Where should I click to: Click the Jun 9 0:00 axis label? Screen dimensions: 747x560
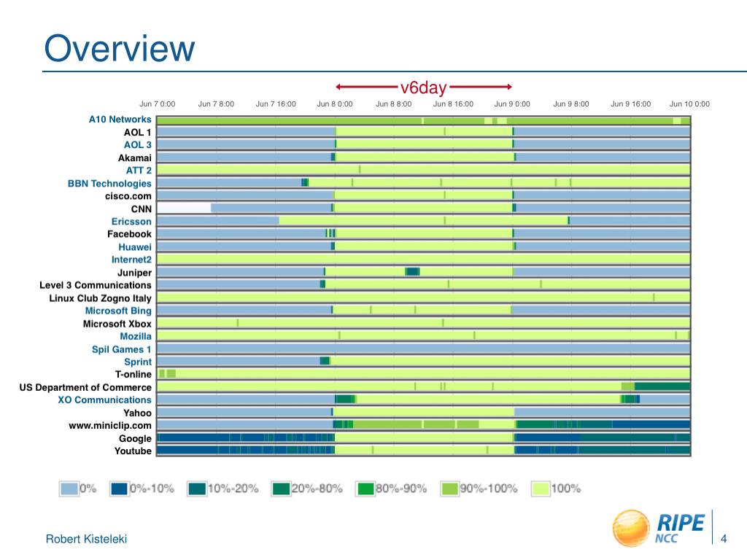[x=512, y=104]
